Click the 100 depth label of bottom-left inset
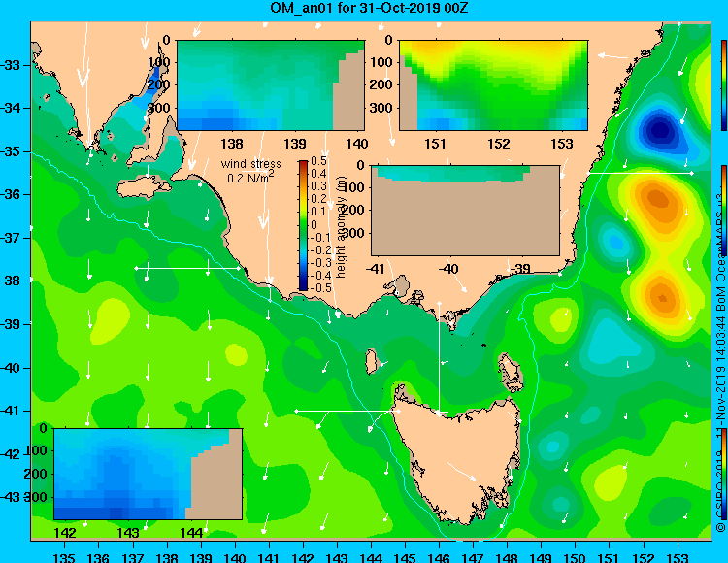The width and height of the screenshot is (728, 563). [36, 450]
